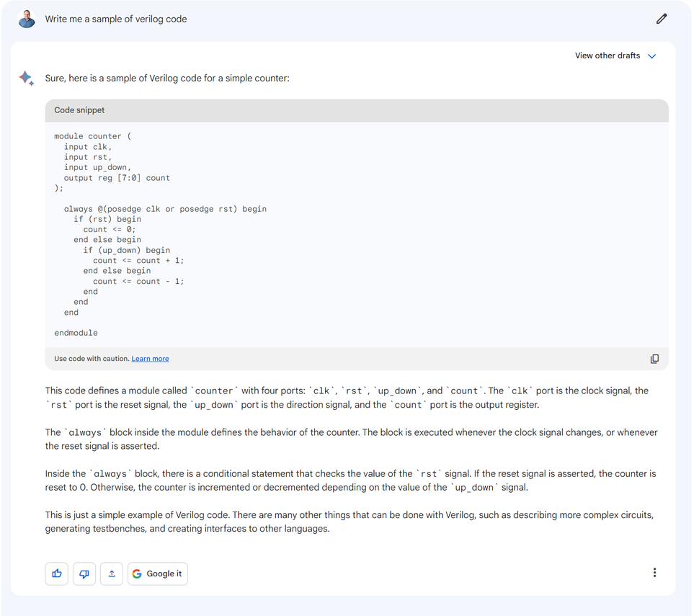Click the prompt text about verilog code

coord(116,19)
